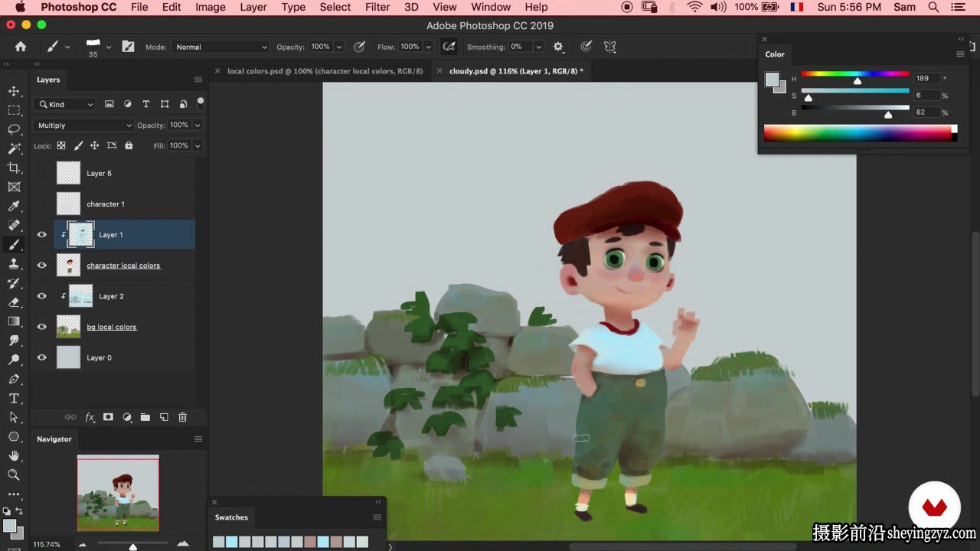Image resolution: width=980 pixels, height=551 pixels.
Task: Open the Smoothing percentage dropdown
Action: click(x=538, y=47)
